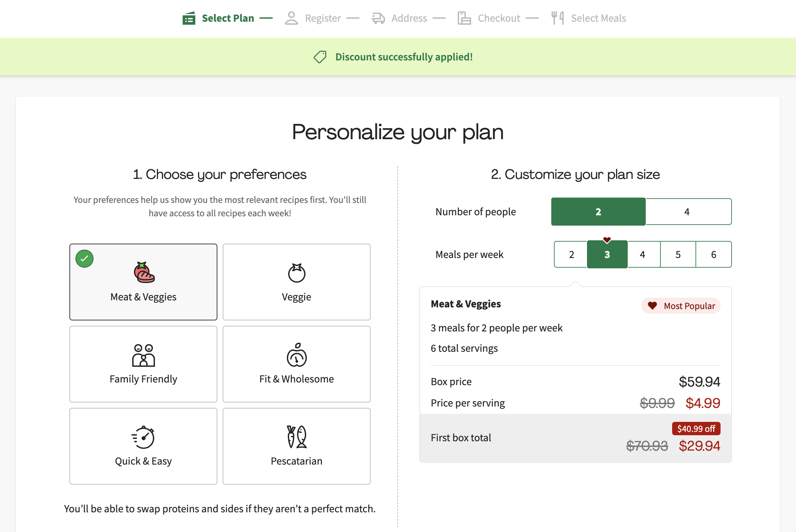Click the Address delivery truck icon
Image resolution: width=796 pixels, height=532 pixels.
pyautogui.click(x=378, y=18)
